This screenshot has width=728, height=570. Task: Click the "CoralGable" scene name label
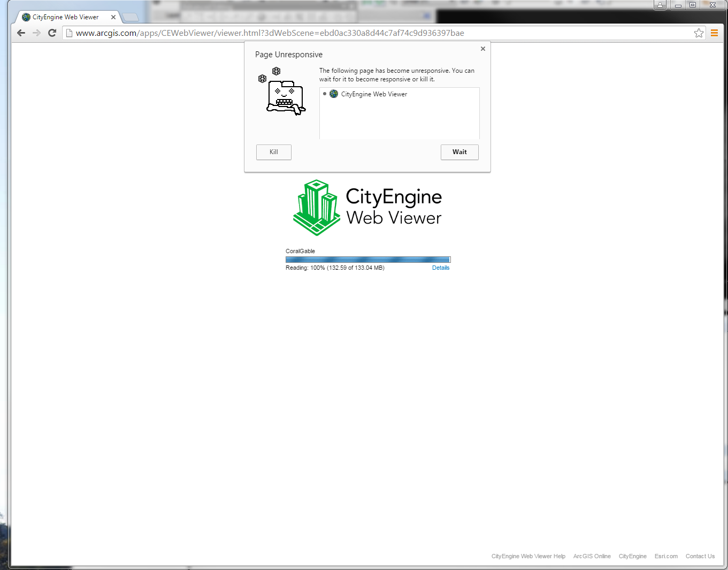tap(300, 251)
